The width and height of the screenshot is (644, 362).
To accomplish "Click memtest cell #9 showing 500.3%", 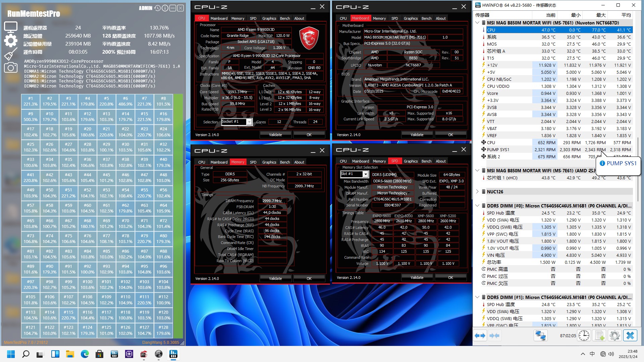I will 31,117.
